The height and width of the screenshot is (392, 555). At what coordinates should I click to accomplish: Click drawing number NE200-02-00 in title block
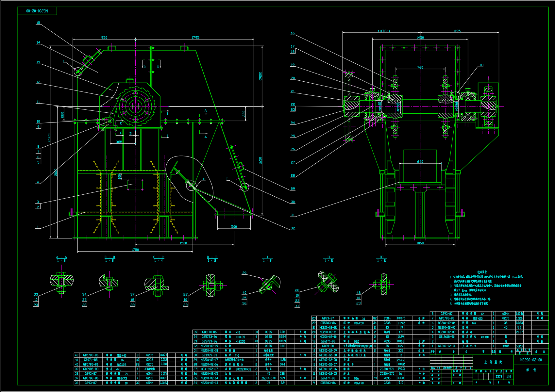coord(531,360)
